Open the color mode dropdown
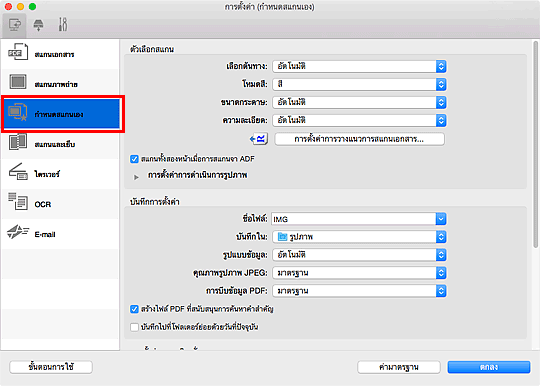 tap(359, 84)
